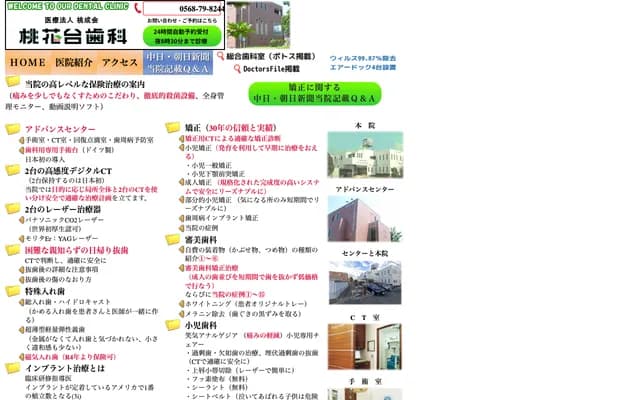Click the magnifier icon beside 総合歯科室
This screenshot has width=640, height=400.
point(221,57)
